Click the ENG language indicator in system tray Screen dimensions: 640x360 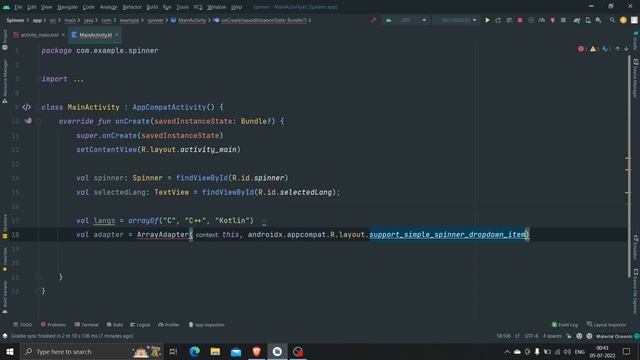[580, 351]
